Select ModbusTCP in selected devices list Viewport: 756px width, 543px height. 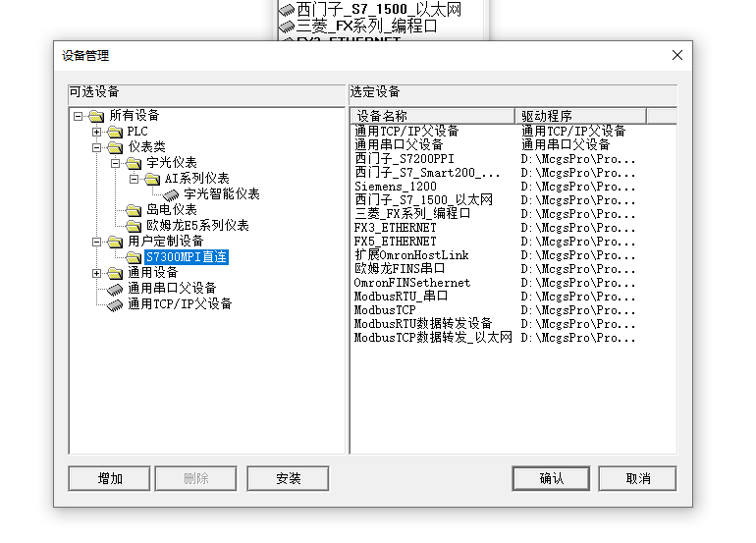click(x=385, y=309)
